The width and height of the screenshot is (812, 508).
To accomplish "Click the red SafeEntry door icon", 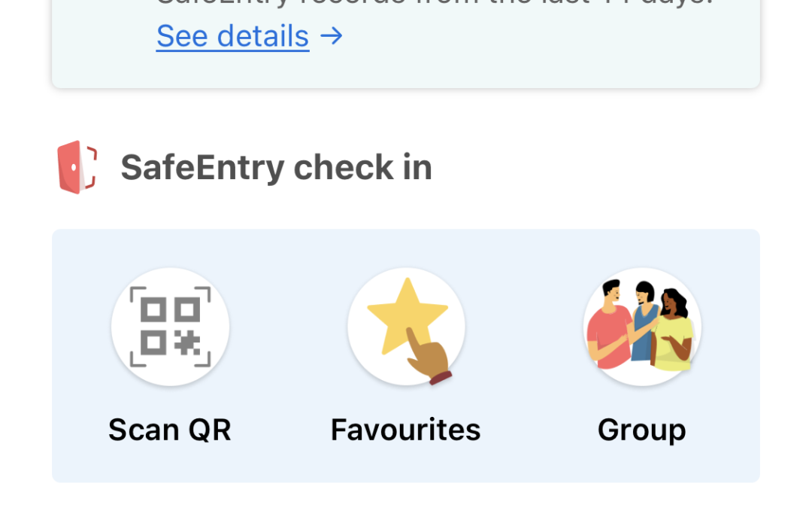I will pos(77,167).
